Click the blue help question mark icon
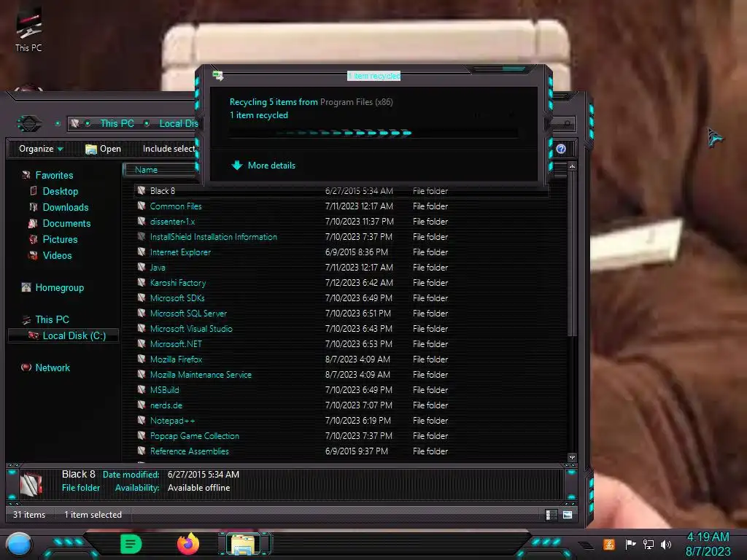 click(x=561, y=149)
